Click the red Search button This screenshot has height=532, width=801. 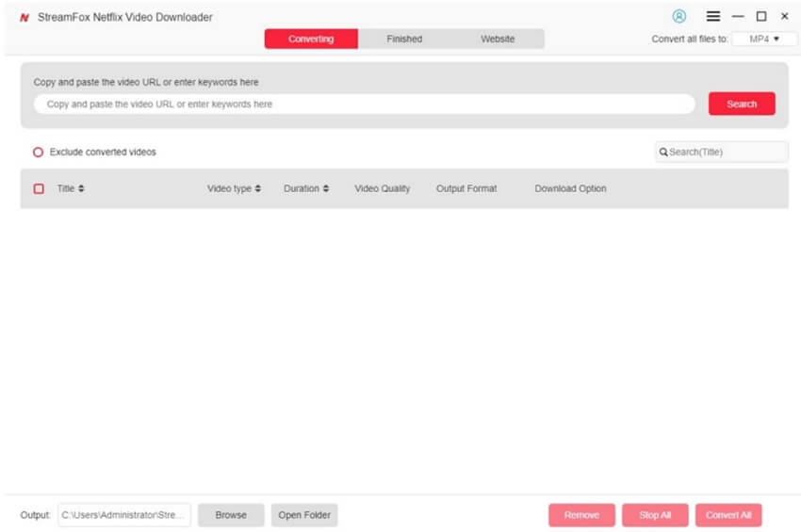(742, 104)
